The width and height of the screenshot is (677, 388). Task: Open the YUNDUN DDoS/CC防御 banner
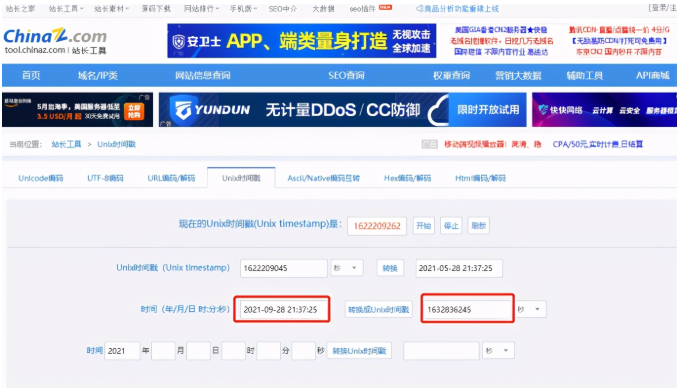342,110
